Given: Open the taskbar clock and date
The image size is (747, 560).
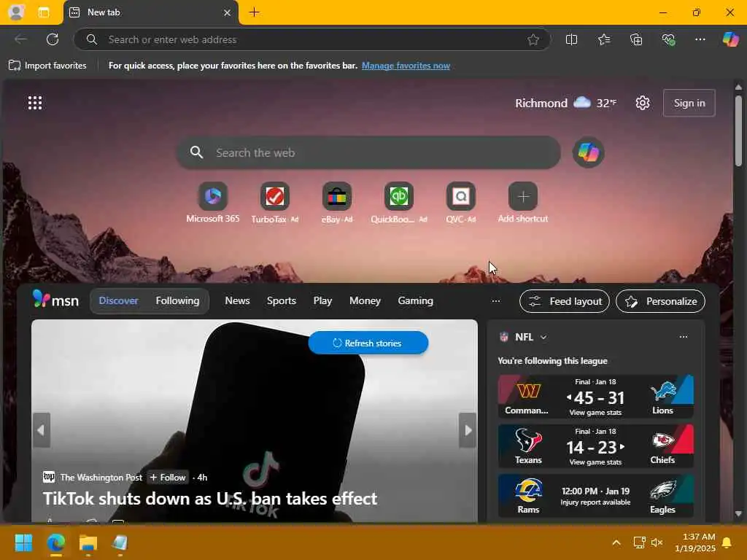Looking at the screenshot, I should tap(695, 542).
